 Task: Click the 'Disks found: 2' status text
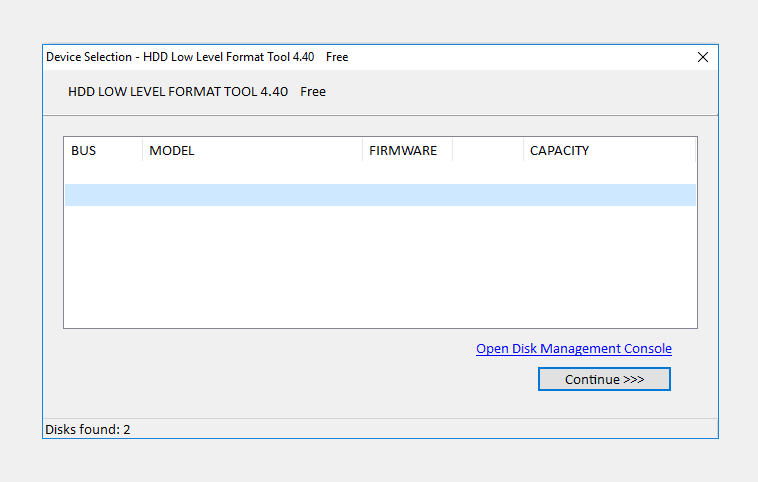click(87, 429)
